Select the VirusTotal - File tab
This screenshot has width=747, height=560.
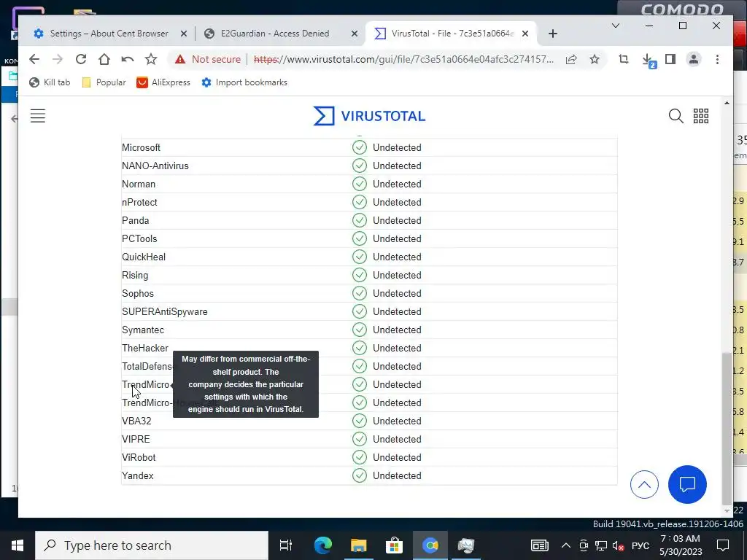click(x=452, y=34)
